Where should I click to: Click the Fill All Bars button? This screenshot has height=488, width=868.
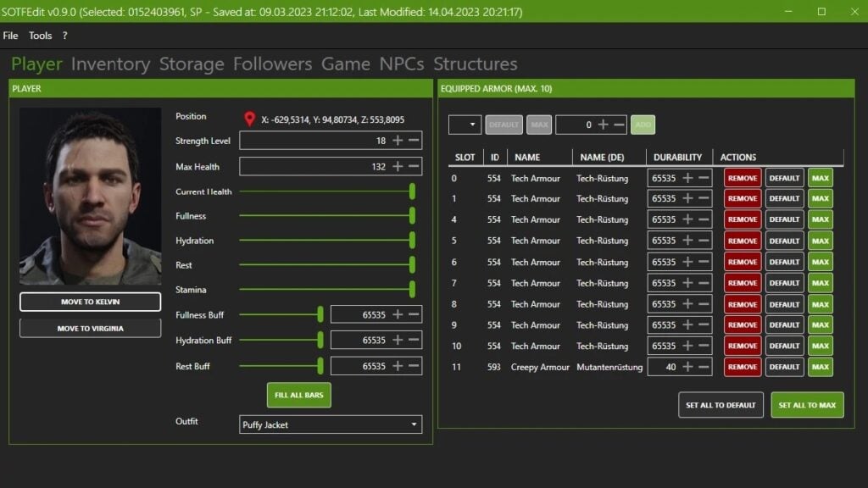point(298,395)
